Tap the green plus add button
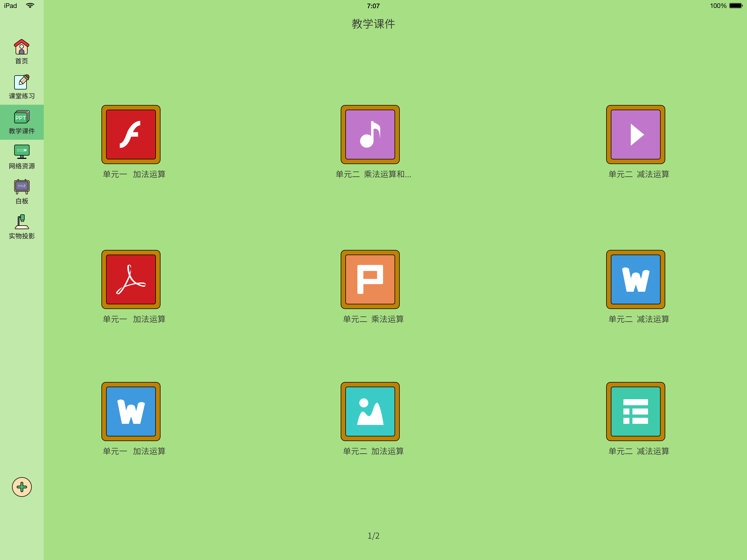The image size is (747, 560). click(x=22, y=487)
